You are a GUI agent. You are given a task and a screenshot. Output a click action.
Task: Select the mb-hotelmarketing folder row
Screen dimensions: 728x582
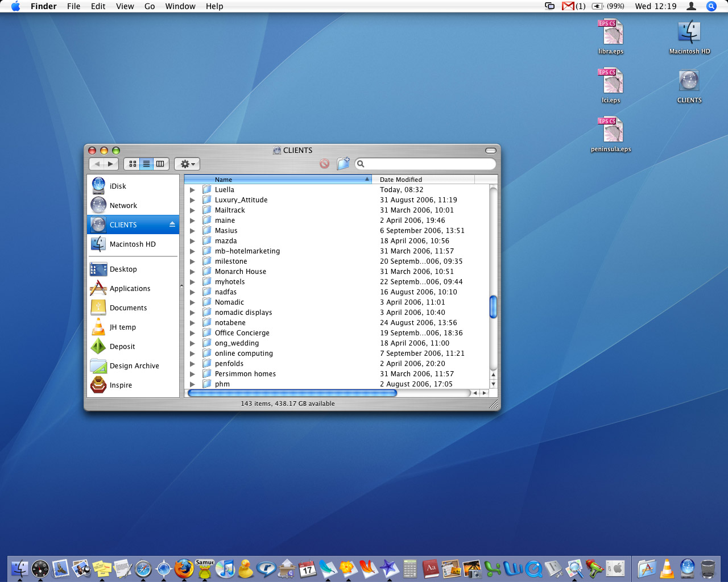[337, 251]
